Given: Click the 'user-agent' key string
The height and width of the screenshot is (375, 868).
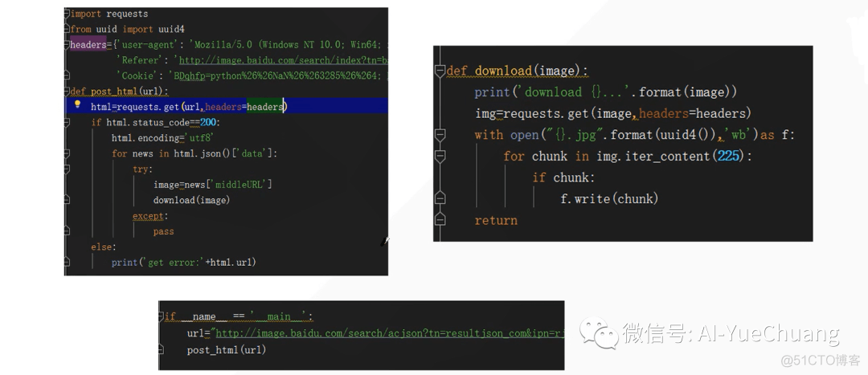Looking at the screenshot, I should click(147, 45).
